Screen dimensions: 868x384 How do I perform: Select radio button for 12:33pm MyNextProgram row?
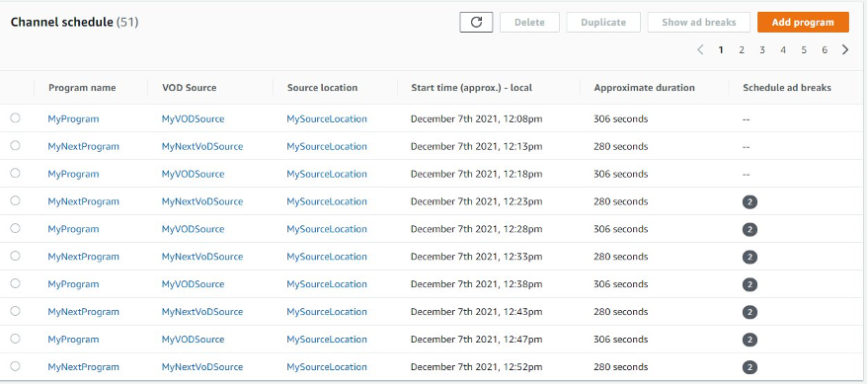point(15,256)
